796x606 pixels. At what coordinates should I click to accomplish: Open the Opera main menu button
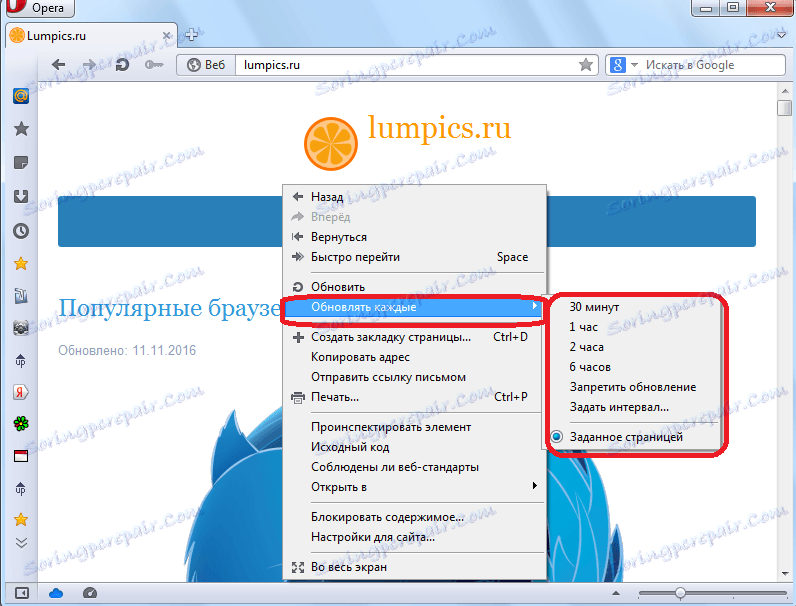click(x=40, y=8)
